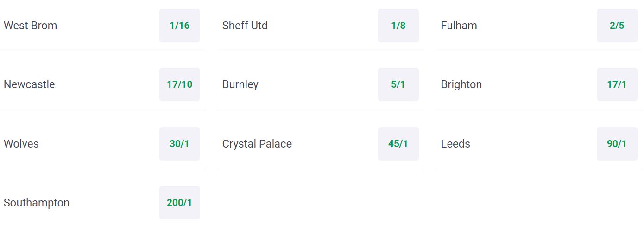
Task: Click Sheff Utd 1/8 odds button
Action: 398,26
